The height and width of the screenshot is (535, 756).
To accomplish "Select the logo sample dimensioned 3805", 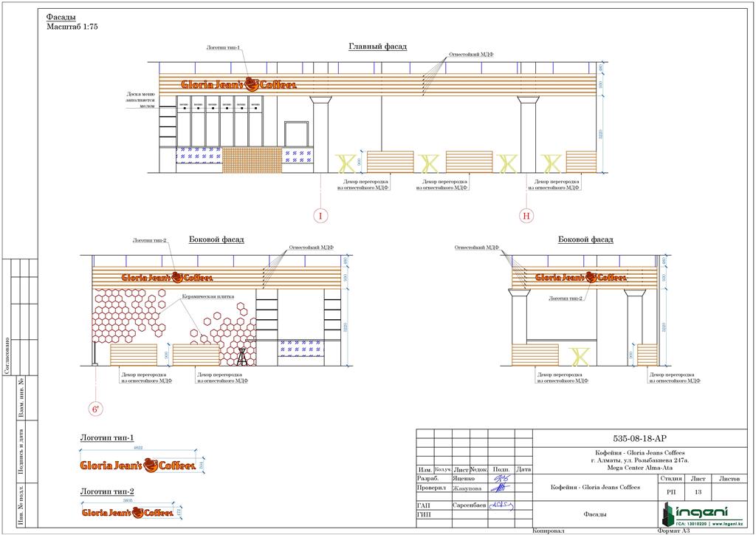I will [127, 512].
